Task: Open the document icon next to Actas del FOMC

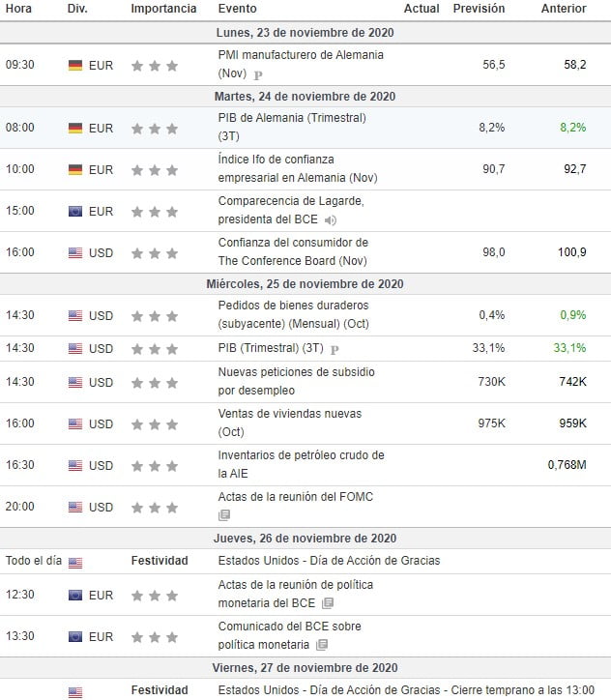Action: [x=224, y=515]
